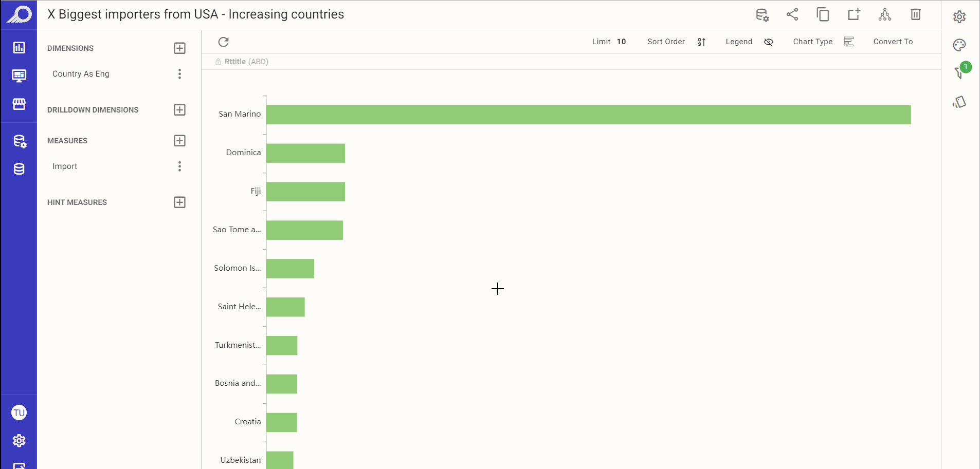Refresh the chart data
The width and height of the screenshot is (980, 469).
pyautogui.click(x=223, y=42)
